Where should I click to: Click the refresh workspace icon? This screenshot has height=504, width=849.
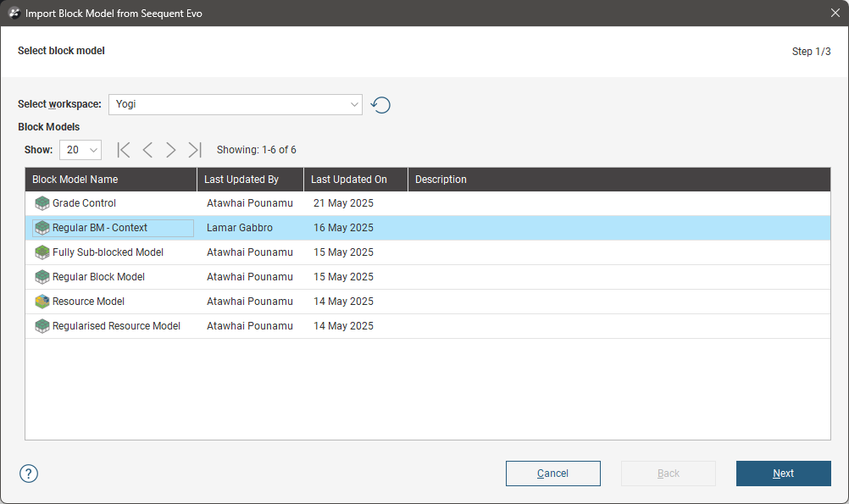point(381,105)
